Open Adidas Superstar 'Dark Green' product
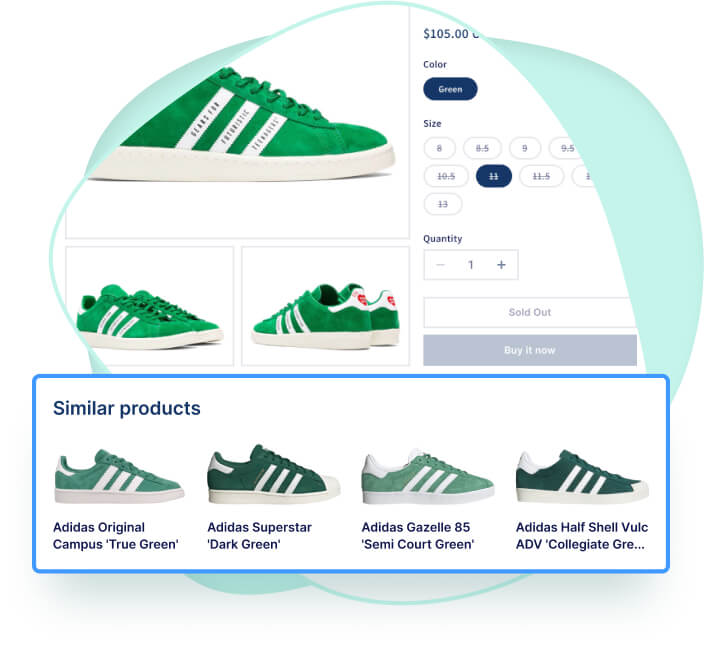704x647 pixels. coord(260,536)
